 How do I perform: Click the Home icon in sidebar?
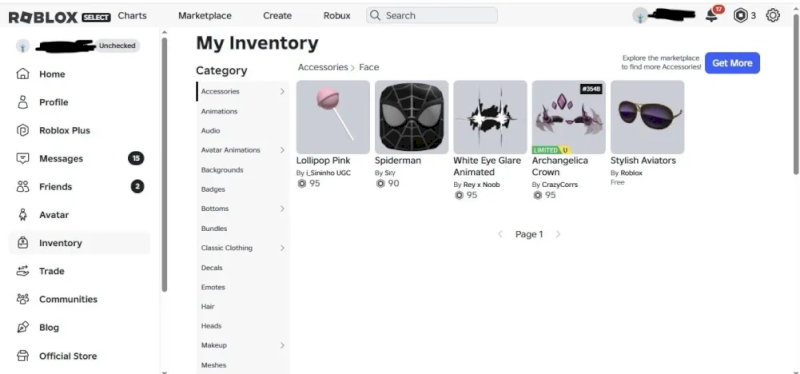[22, 74]
